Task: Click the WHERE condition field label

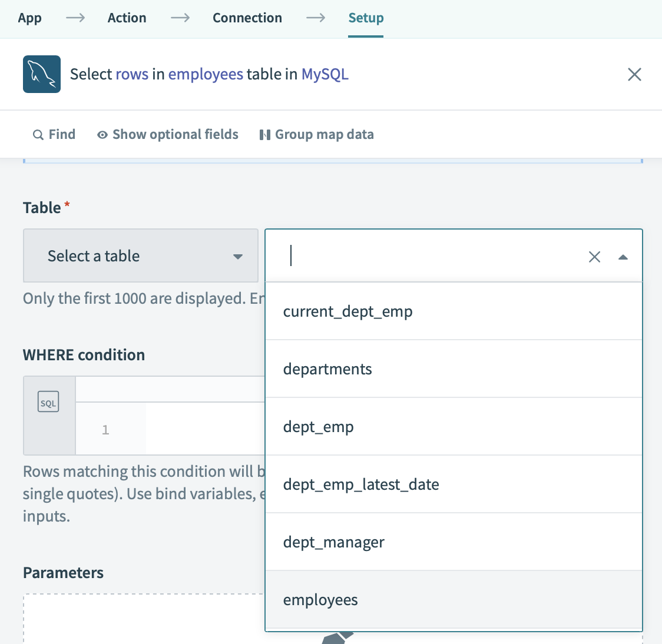Action: pyautogui.click(x=84, y=355)
